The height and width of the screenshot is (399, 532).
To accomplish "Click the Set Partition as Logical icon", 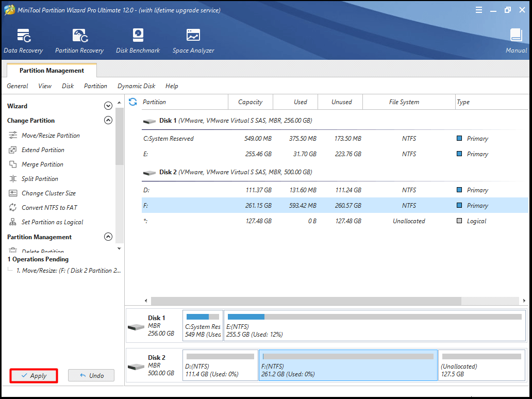I will pos(13,222).
